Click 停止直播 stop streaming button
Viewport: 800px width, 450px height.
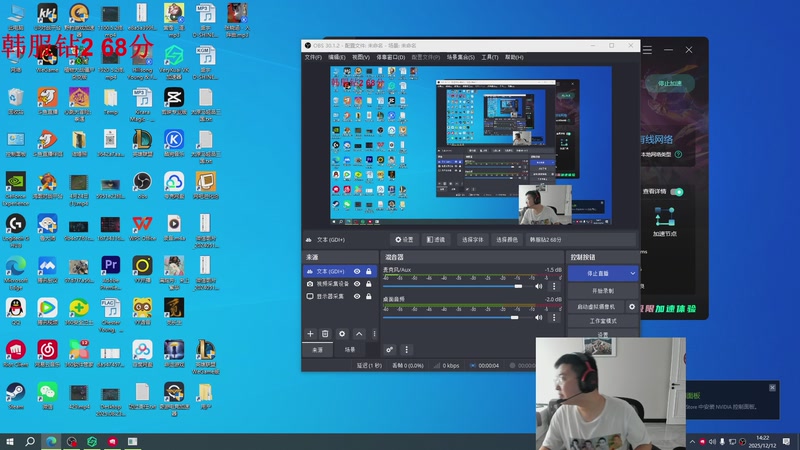[x=597, y=273]
